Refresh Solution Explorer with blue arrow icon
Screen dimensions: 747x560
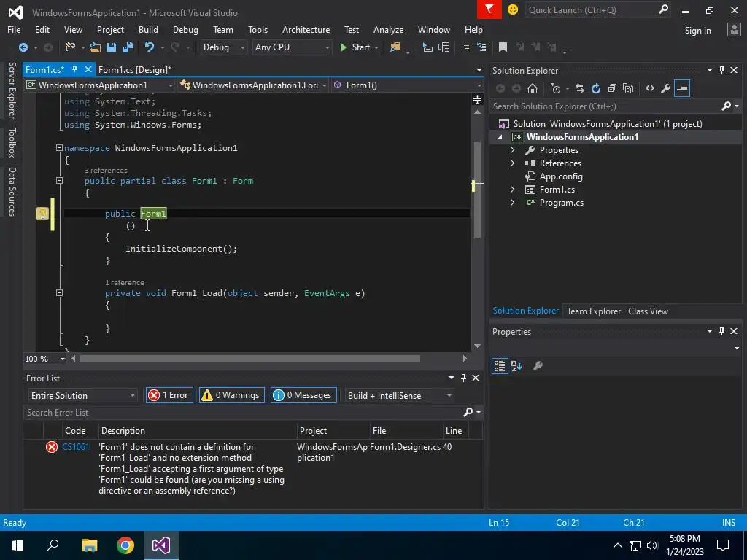[x=596, y=88]
